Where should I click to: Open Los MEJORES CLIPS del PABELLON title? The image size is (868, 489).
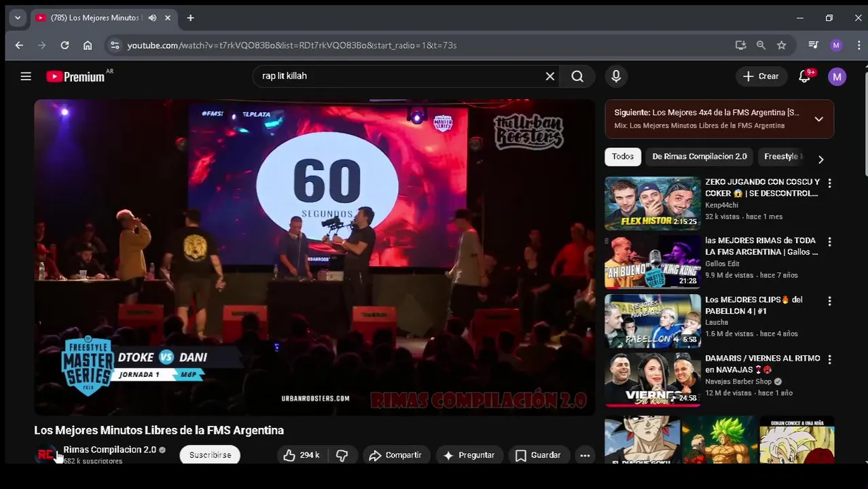coord(754,305)
